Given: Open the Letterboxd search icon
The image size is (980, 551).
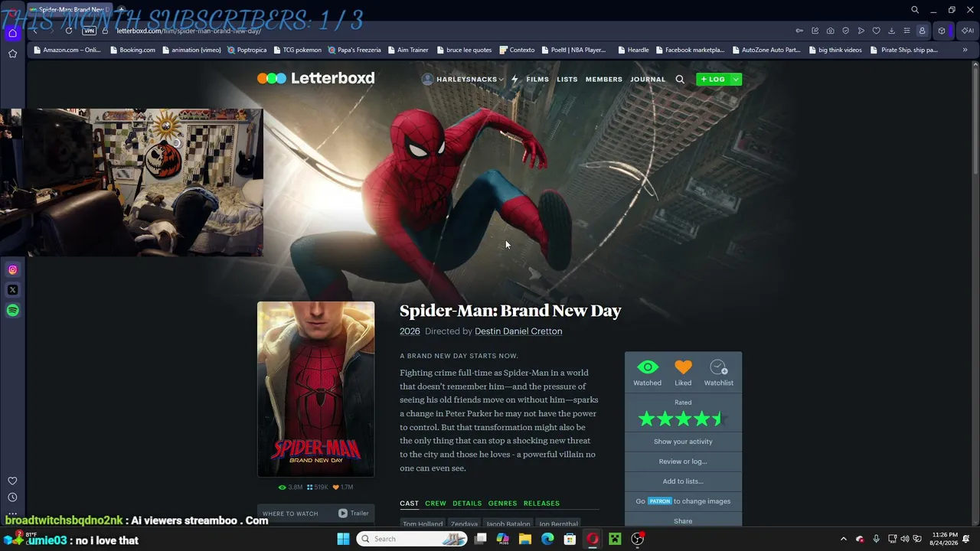Looking at the screenshot, I should click(x=680, y=80).
